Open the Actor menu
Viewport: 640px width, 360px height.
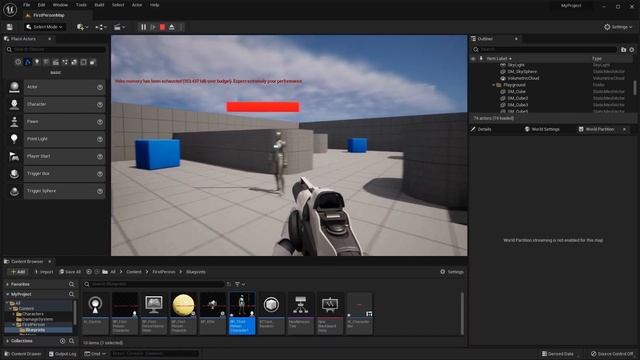tap(137, 5)
